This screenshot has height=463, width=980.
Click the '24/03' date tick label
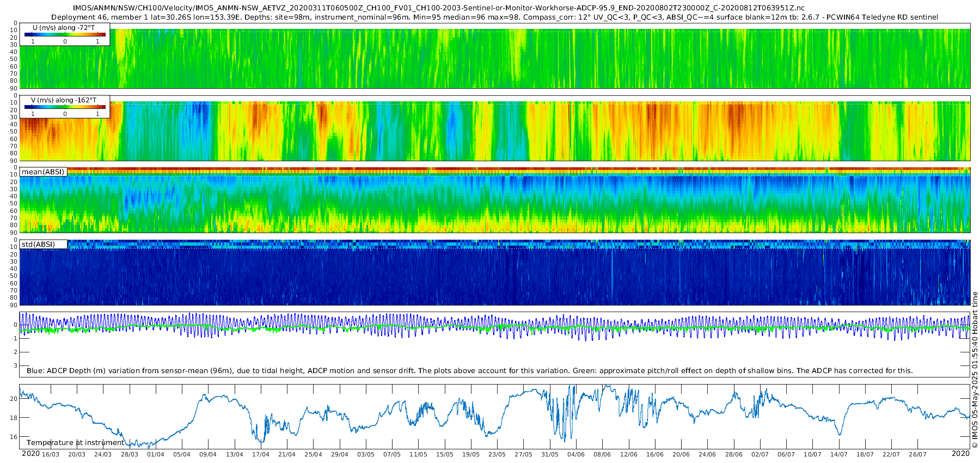point(103,454)
